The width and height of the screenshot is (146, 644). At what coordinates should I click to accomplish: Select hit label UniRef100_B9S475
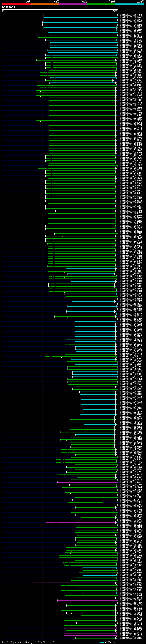click(x=131, y=50)
